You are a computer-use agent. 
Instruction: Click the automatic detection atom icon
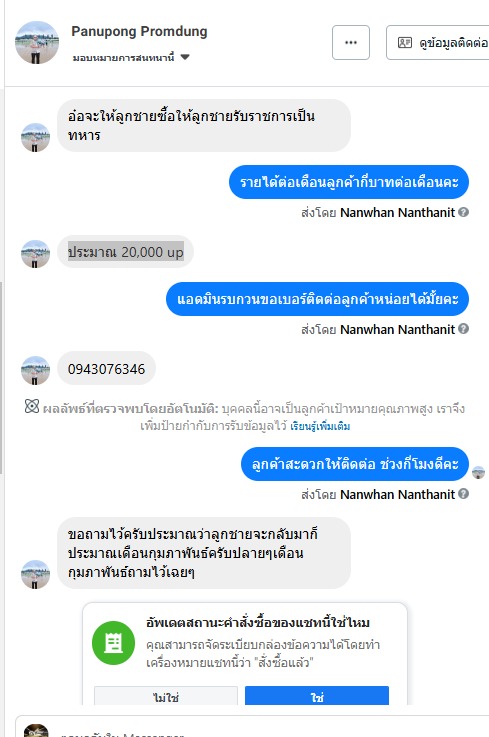click(x=32, y=406)
